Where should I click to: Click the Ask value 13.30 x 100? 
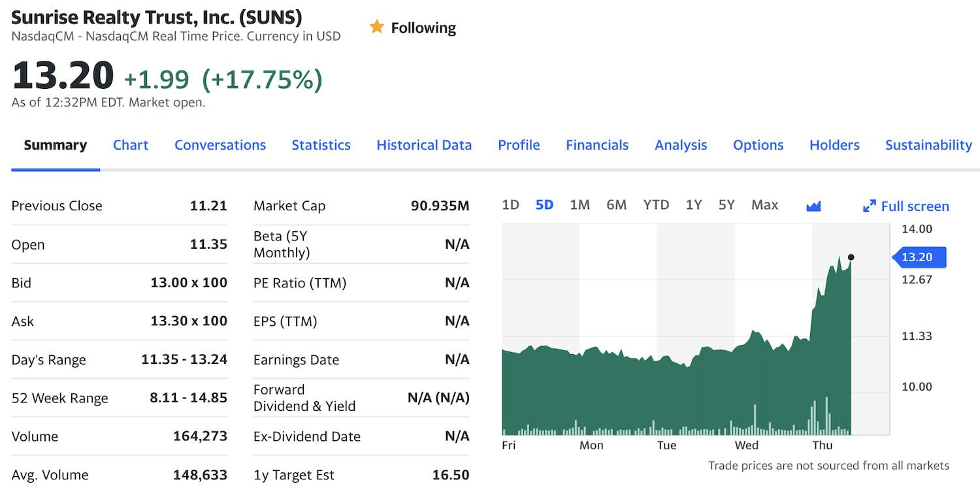[189, 321]
